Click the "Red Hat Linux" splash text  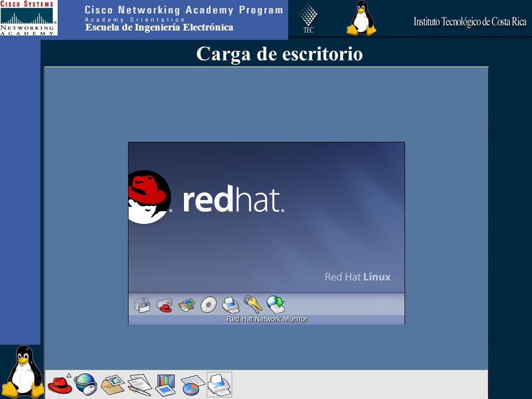(357, 277)
